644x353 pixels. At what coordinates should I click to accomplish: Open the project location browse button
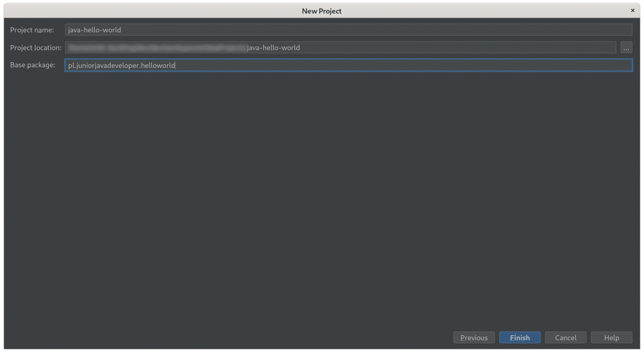pos(626,48)
